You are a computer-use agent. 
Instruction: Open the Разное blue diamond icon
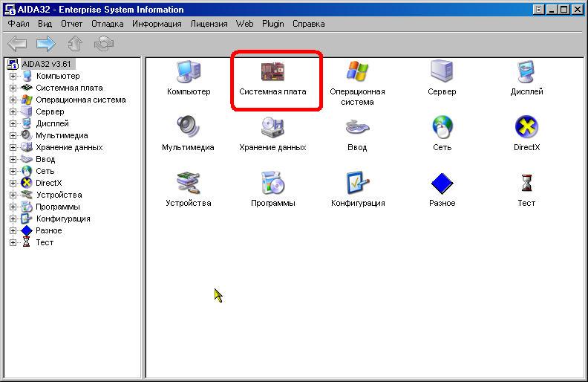click(x=442, y=184)
